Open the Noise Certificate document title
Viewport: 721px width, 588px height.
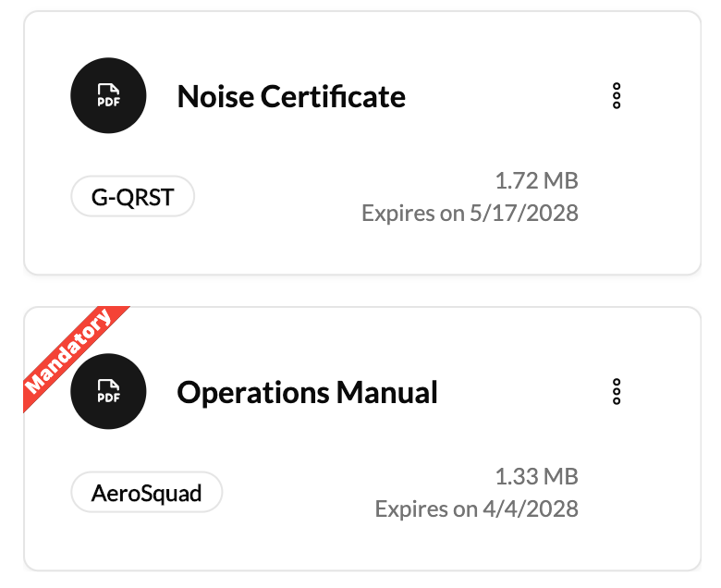[x=291, y=96]
